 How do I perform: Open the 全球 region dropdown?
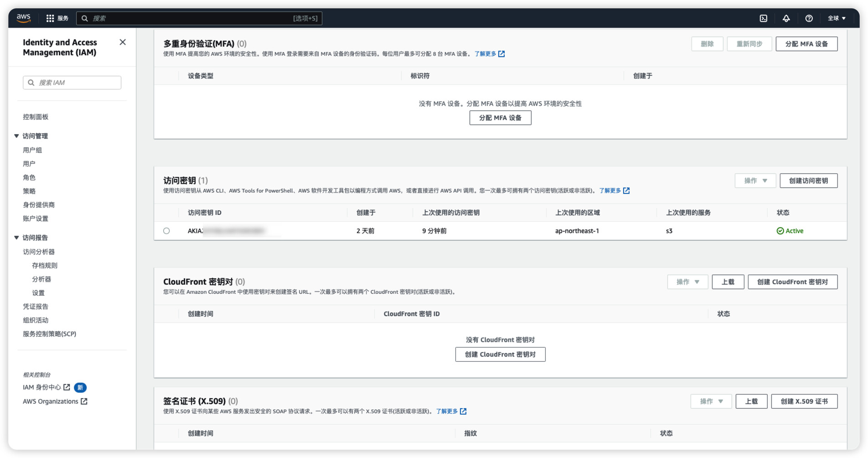(837, 18)
